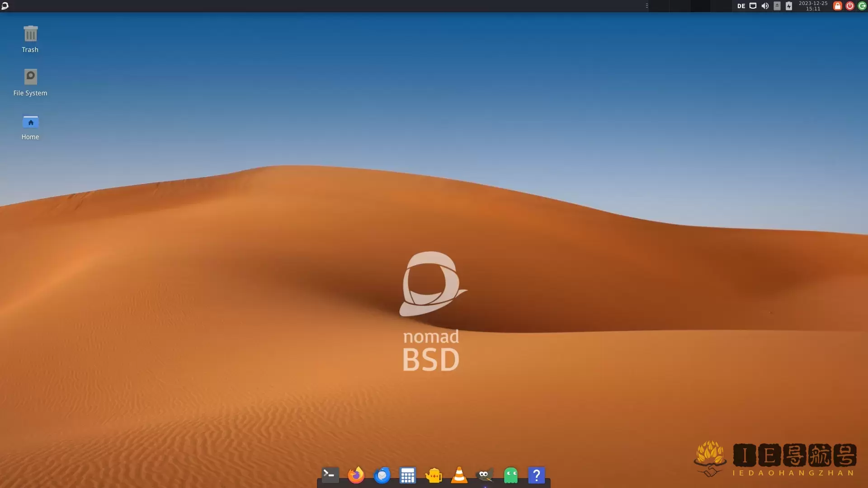
Task: Open the volume speaker tray icon
Action: coord(765,6)
